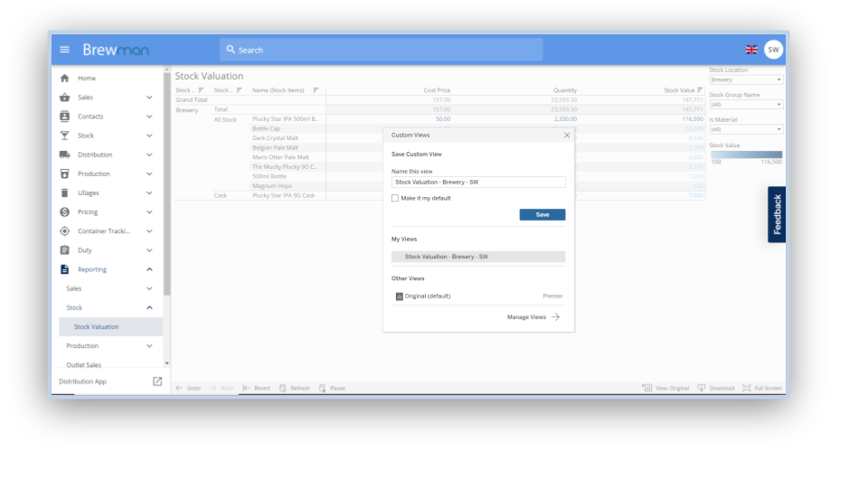This screenshot has height=488, width=868.
Task: Click the Pricing dollar icon
Action: pyautogui.click(x=65, y=211)
